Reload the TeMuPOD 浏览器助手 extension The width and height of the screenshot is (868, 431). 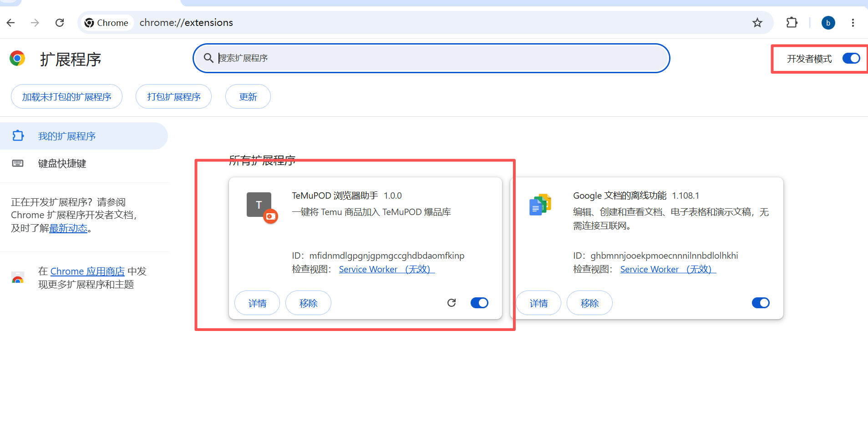tap(452, 303)
